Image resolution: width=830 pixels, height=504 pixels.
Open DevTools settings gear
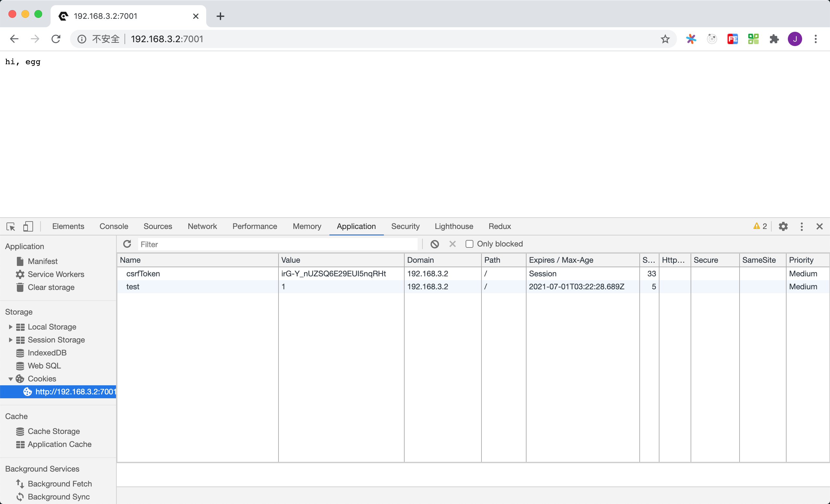[x=783, y=226]
